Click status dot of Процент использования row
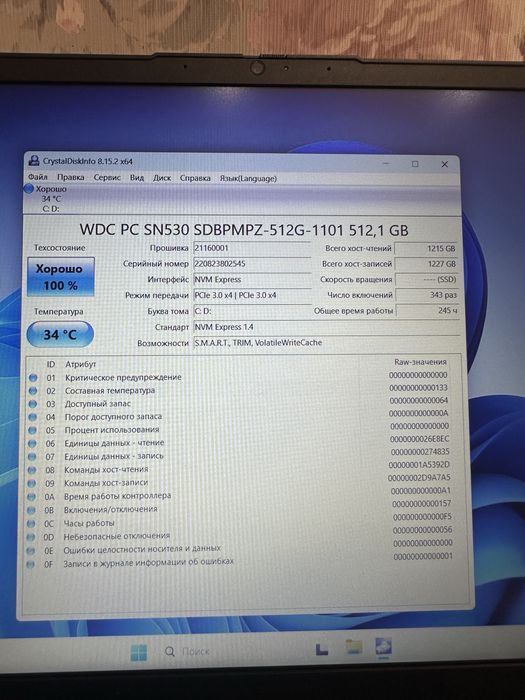Screen dimensions: 525x700 pos(32,430)
